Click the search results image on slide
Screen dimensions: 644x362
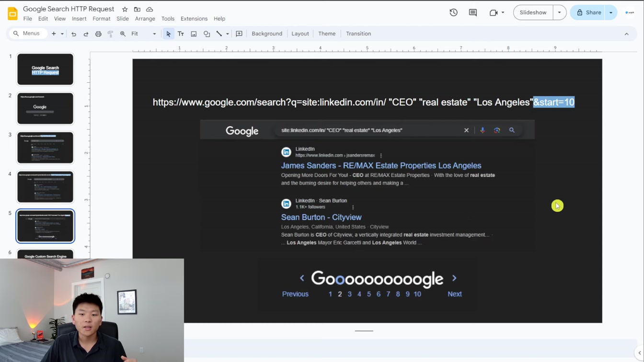pos(367,185)
